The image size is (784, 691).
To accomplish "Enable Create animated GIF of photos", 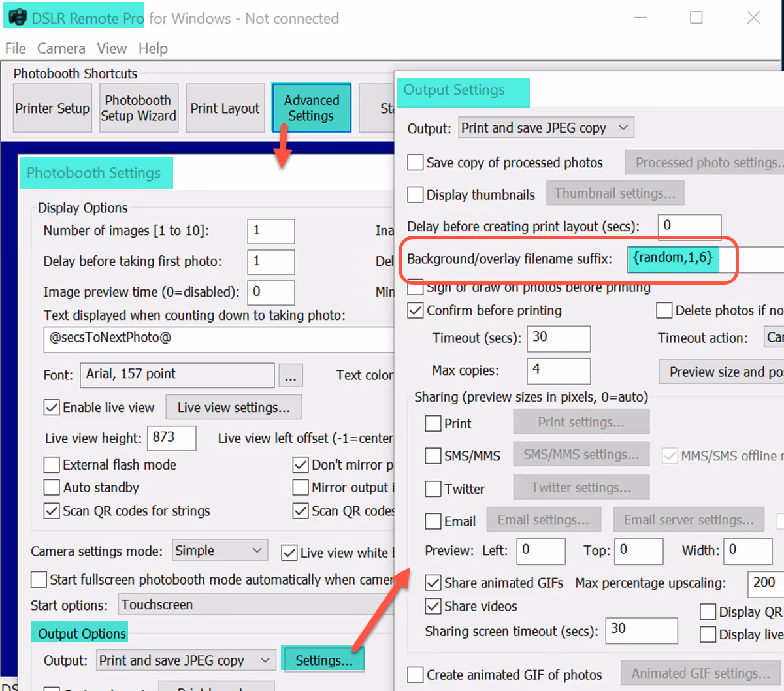I will [x=416, y=675].
